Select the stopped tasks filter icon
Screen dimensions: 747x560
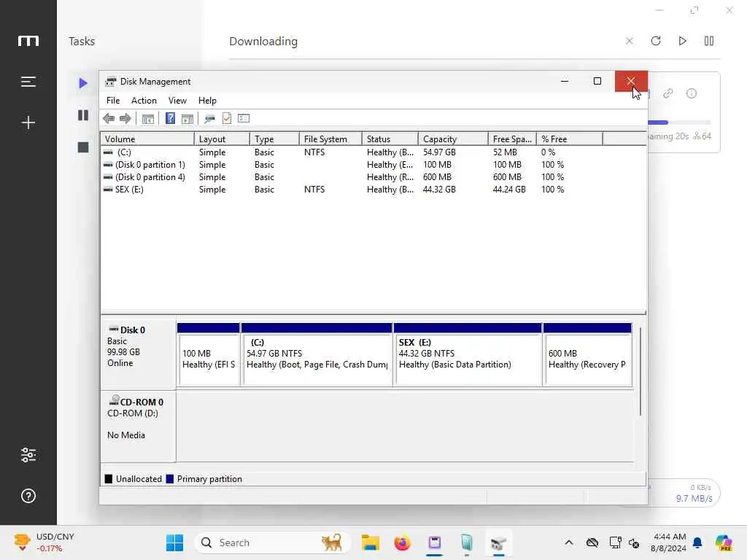(83, 147)
